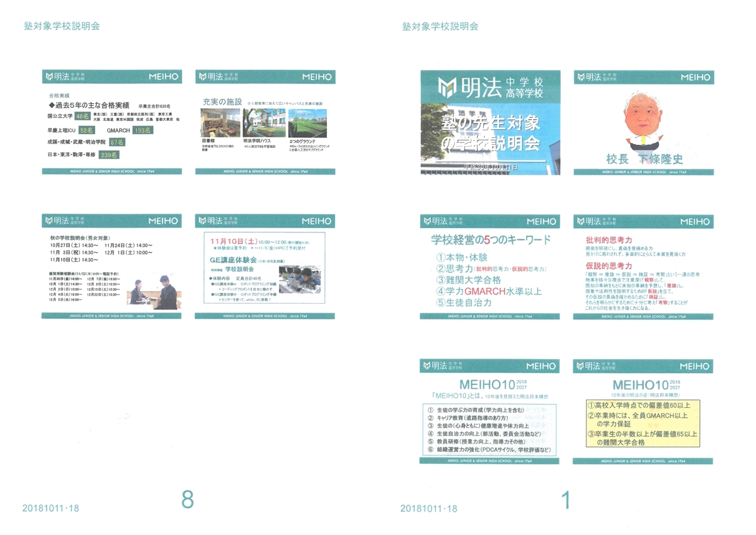
Task: Click the highlighted 239名 figure
Action: [x=110, y=154]
